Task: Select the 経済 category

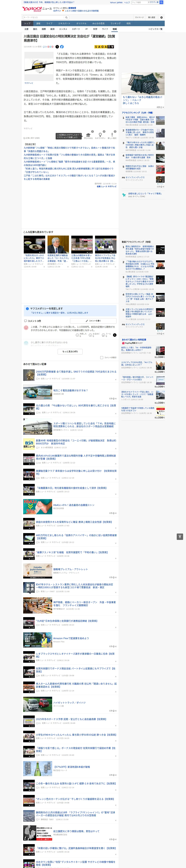Action: pos(52,29)
